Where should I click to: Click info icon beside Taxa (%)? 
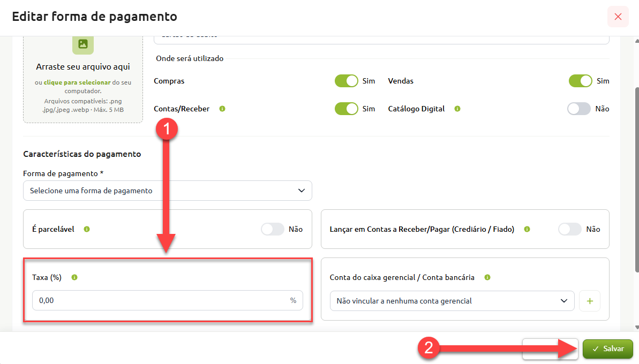74,277
